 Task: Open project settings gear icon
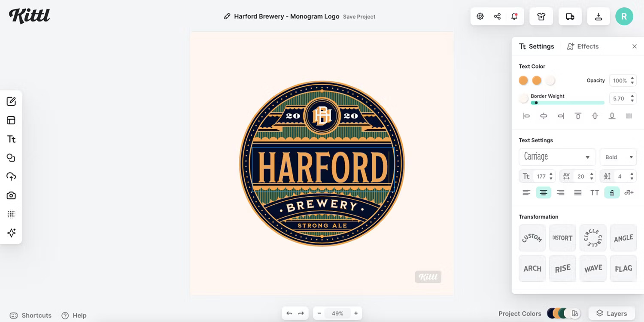point(480,16)
